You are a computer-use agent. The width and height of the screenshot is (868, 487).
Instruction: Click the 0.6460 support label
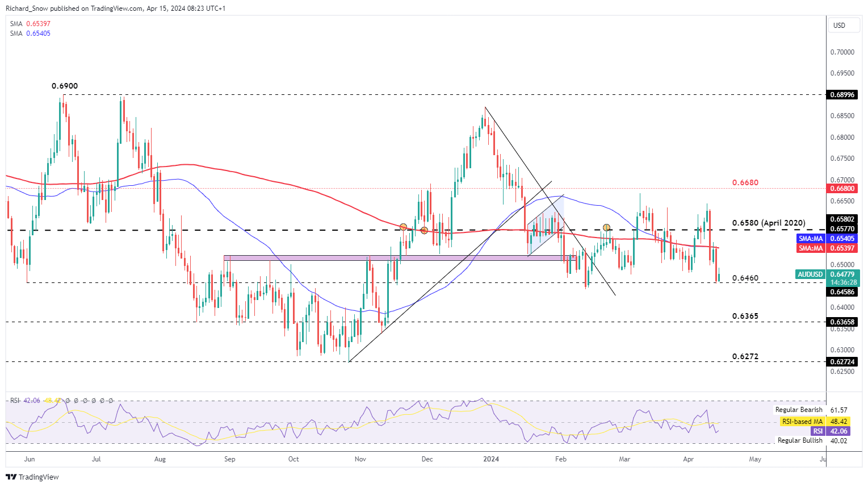tap(745, 278)
